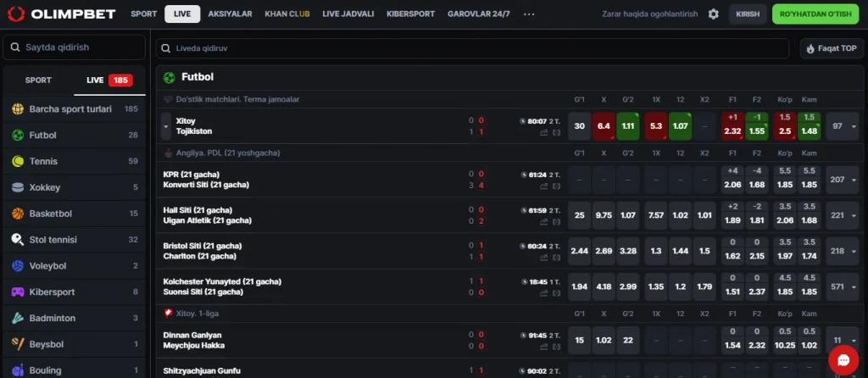Open the three-dots more menu
This screenshot has width=868, height=378.
[529, 14]
